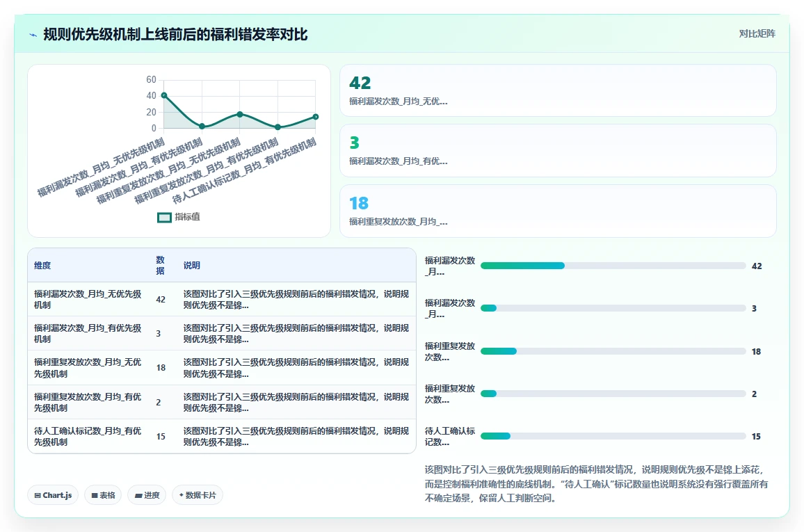Click the 60 tick on the chart's y-axis
Screen dimensions: 804x532
(x=151, y=79)
